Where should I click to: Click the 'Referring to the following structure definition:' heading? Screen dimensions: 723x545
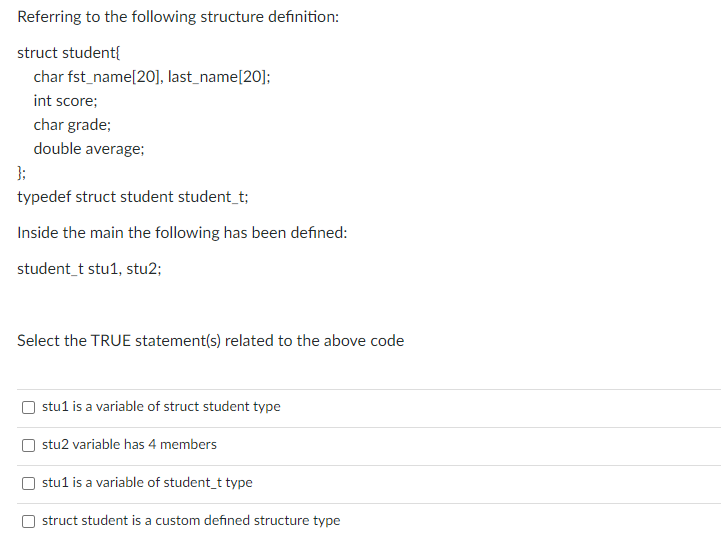pos(178,17)
